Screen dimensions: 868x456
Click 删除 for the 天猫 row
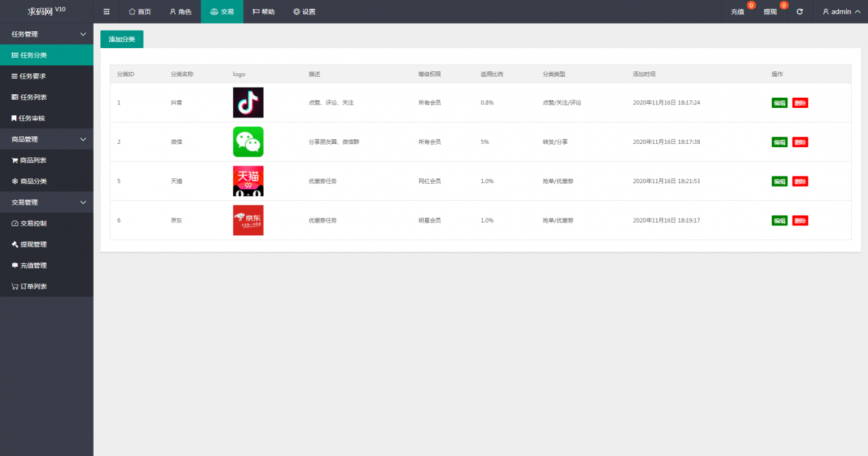click(800, 181)
